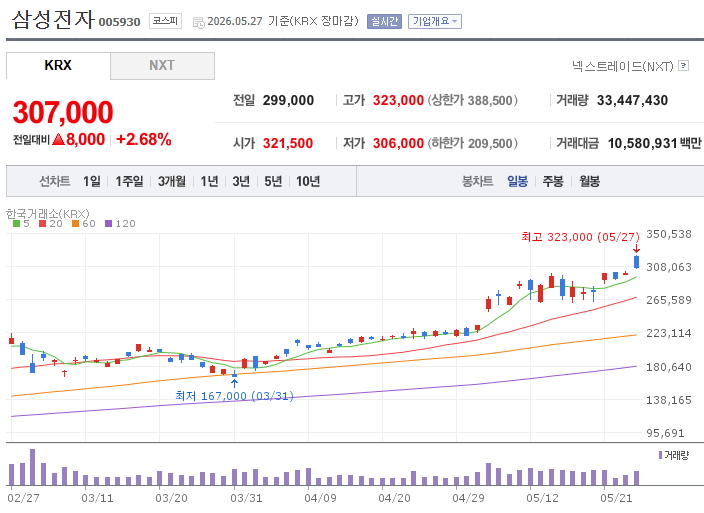Image resolution: width=704 pixels, height=513 pixels.
Task: Click the 상한가 388,500 text
Action: tap(472, 101)
